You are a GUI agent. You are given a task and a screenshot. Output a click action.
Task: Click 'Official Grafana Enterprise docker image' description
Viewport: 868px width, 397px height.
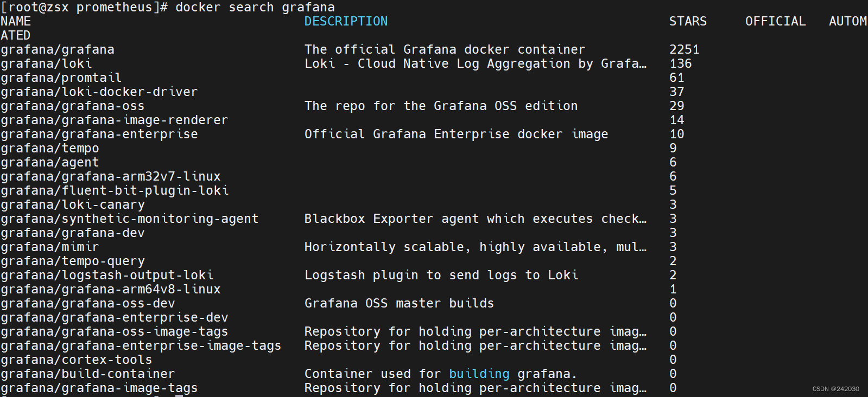pos(457,135)
